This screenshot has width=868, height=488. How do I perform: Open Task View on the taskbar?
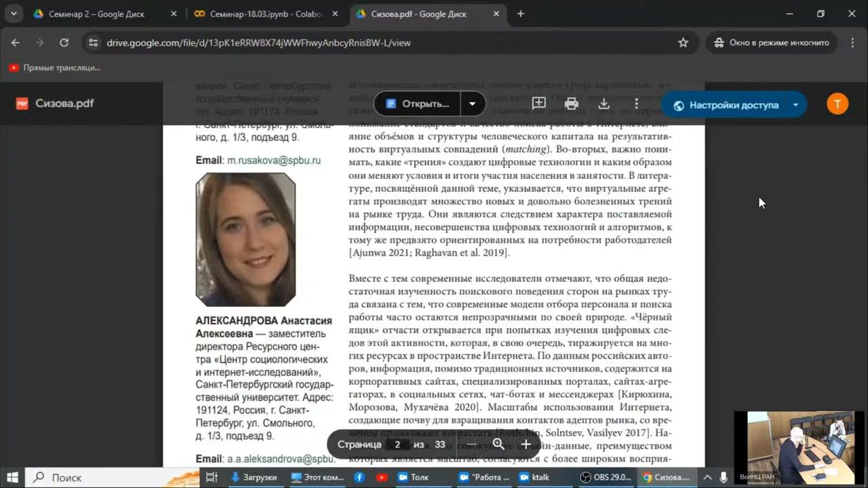click(x=212, y=477)
